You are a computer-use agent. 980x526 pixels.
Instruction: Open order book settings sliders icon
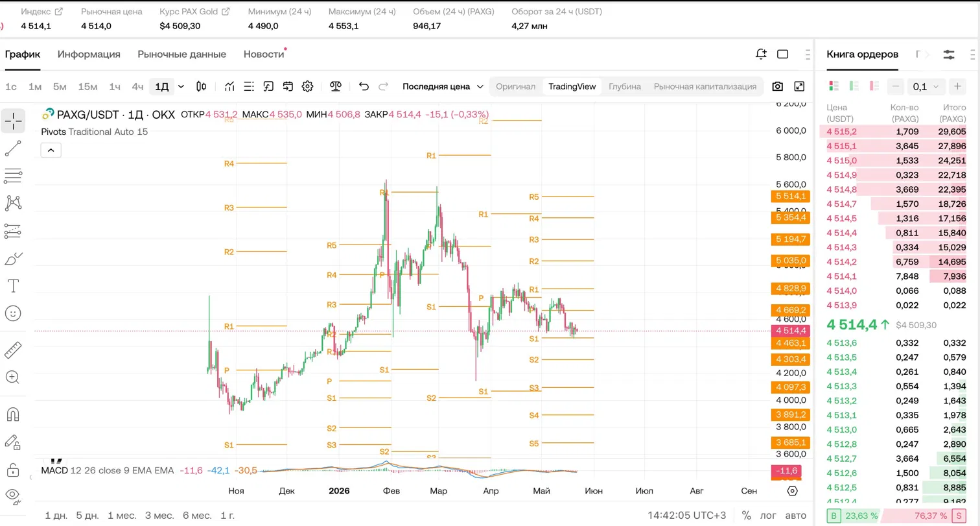pos(949,54)
